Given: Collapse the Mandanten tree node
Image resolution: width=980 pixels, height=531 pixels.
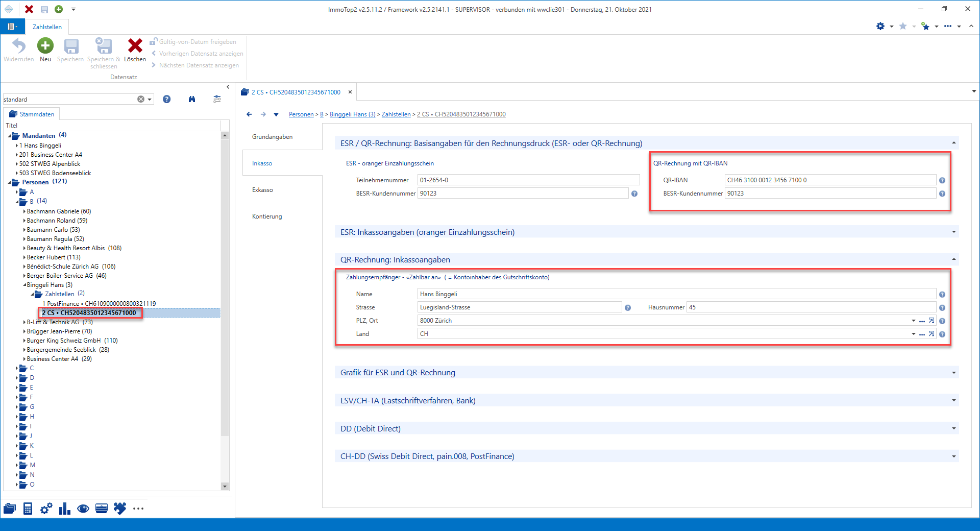Looking at the screenshot, I should 10,136.
